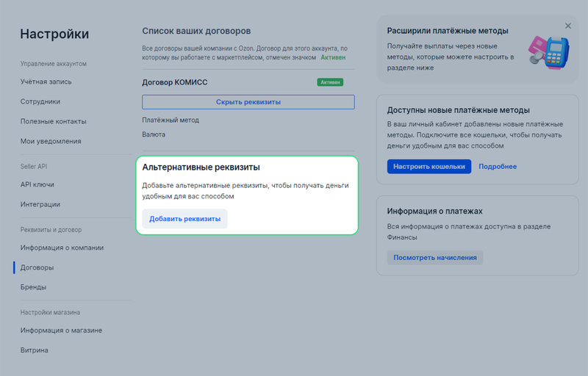Click Список ваших договоров heading

coord(196,31)
